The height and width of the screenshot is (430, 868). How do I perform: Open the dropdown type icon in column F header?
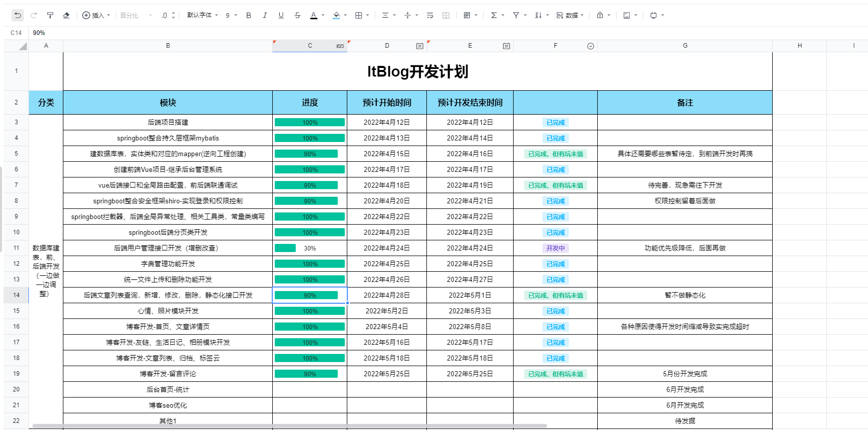591,46
